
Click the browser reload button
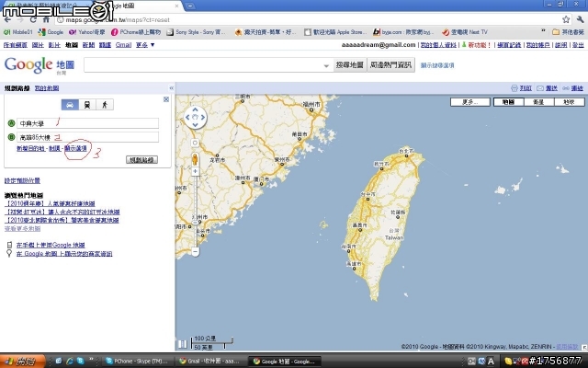pyautogui.click(x=33, y=19)
